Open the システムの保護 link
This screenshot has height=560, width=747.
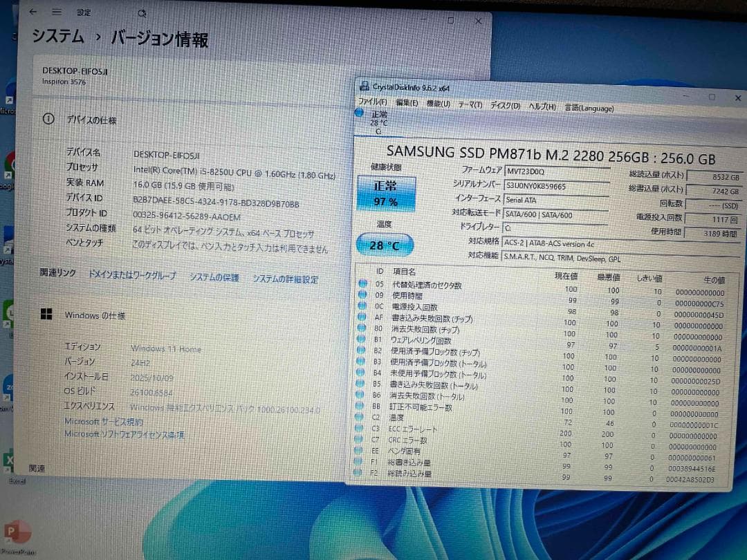coord(214,277)
